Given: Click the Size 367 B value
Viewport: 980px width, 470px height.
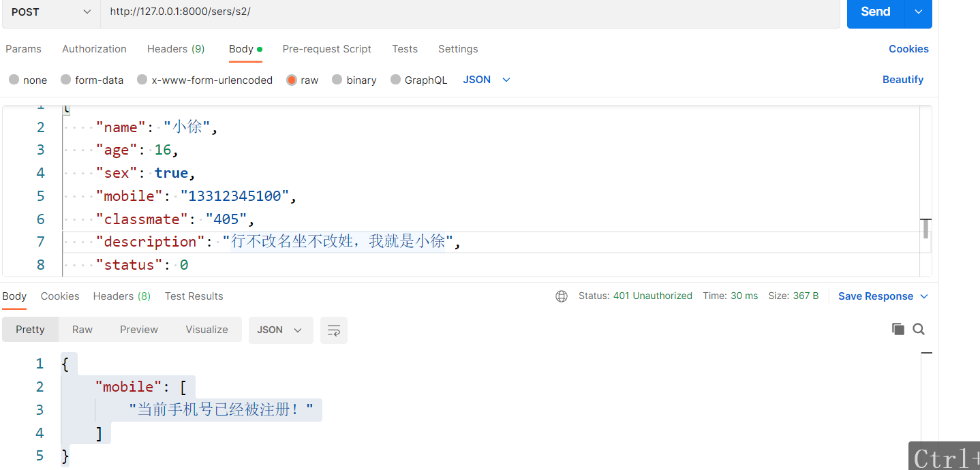Looking at the screenshot, I should pos(806,296).
